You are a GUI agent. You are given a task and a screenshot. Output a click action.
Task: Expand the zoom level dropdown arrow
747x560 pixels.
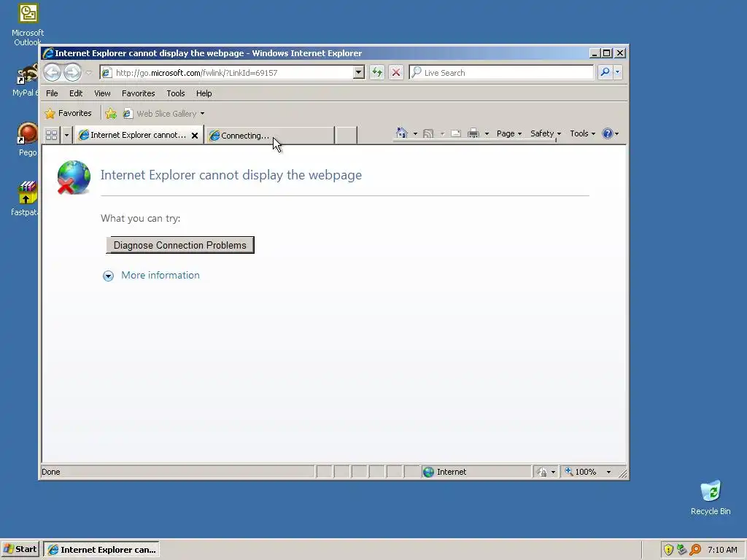pos(608,472)
